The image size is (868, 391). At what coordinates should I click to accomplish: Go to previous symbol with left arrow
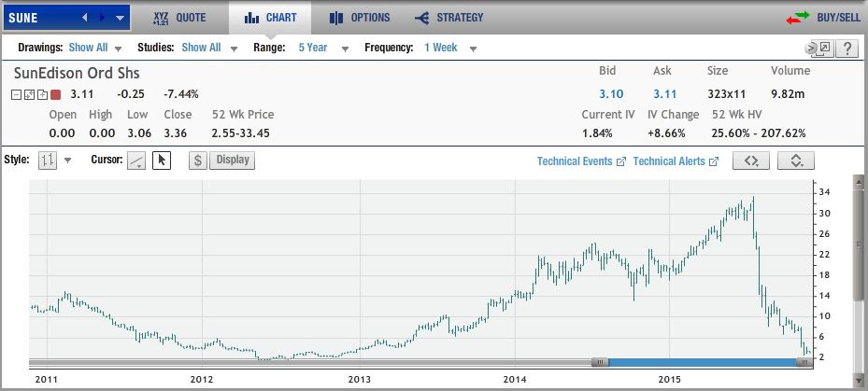point(85,18)
